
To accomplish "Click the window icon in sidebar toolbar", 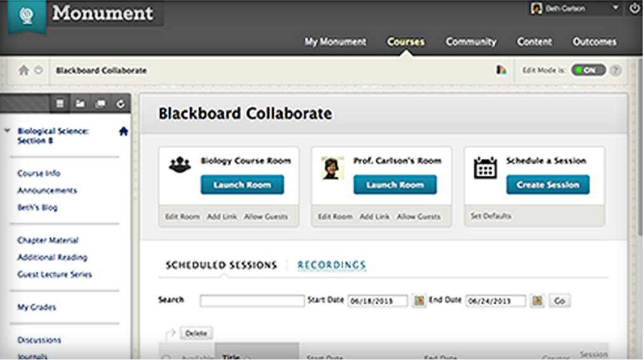I will [x=100, y=103].
